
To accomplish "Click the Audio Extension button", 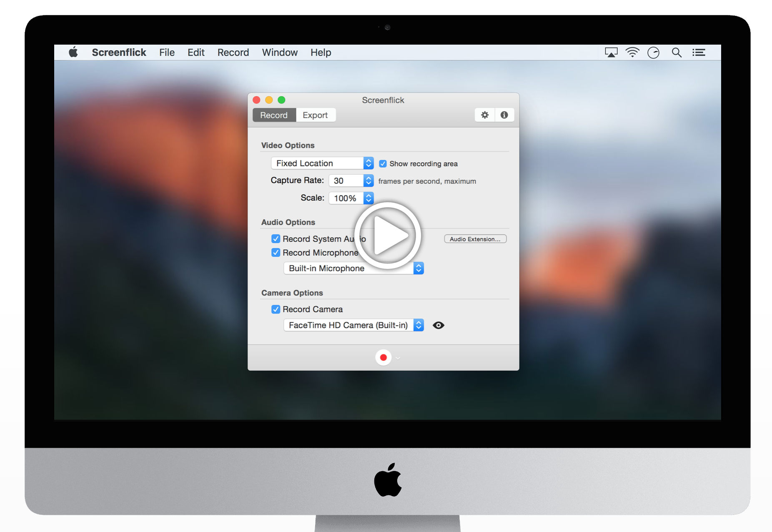I will tap(475, 238).
